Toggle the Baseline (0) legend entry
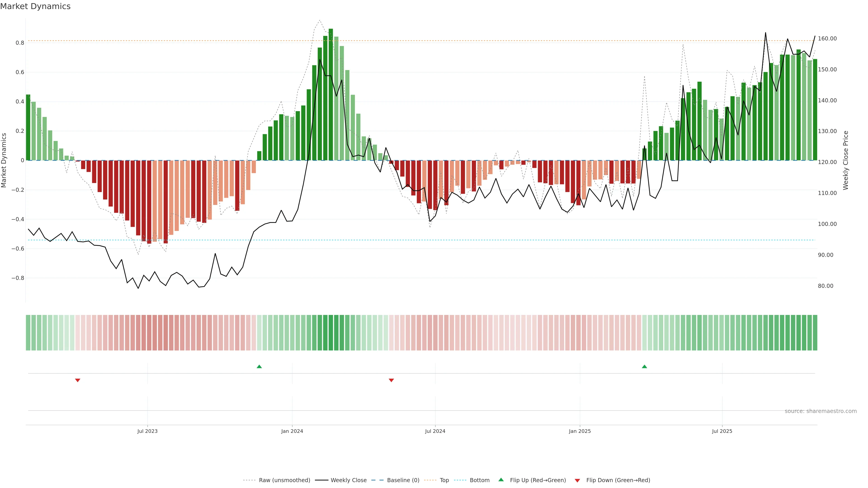The height and width of the screenshot is (488, 868). pyautogui.click(x=403, y=480)
